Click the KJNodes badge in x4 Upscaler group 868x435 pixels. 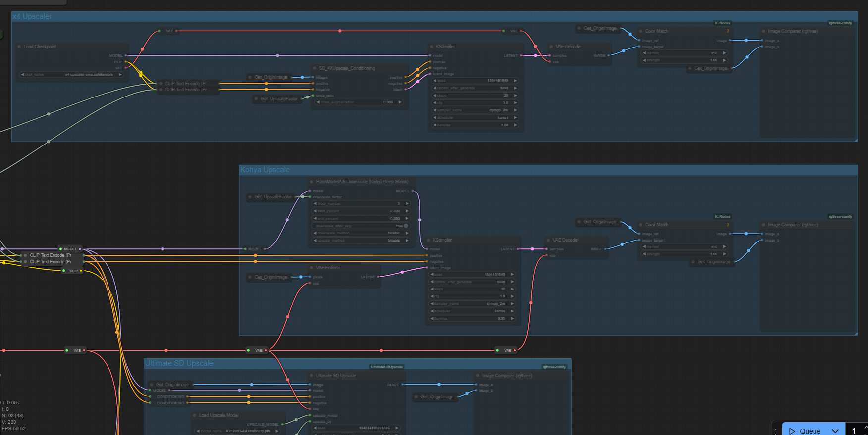(x=722, y=23)
